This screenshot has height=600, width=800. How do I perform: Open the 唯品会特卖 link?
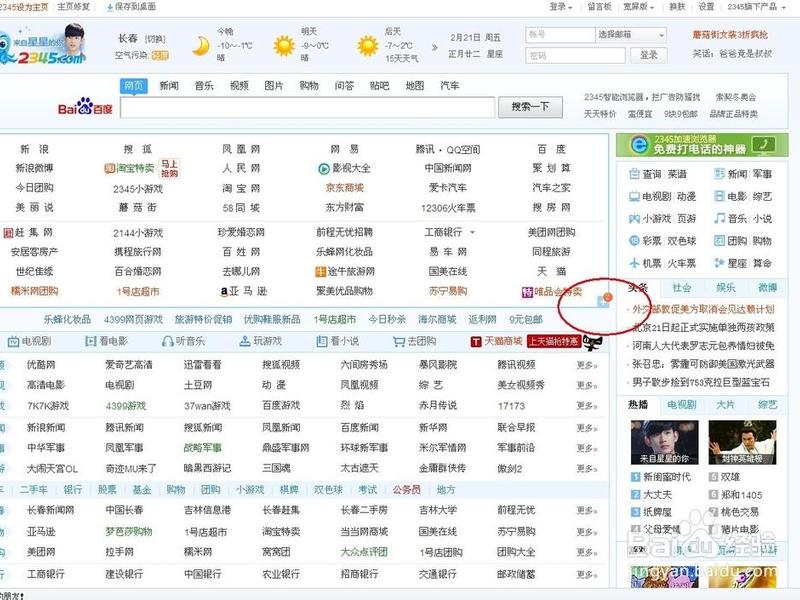pos(557,292)
